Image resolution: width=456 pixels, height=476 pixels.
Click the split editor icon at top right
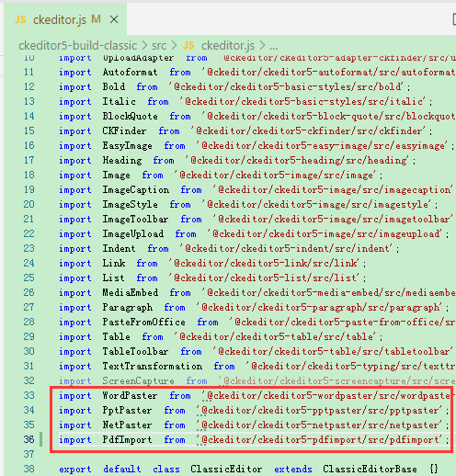[454, 19]
